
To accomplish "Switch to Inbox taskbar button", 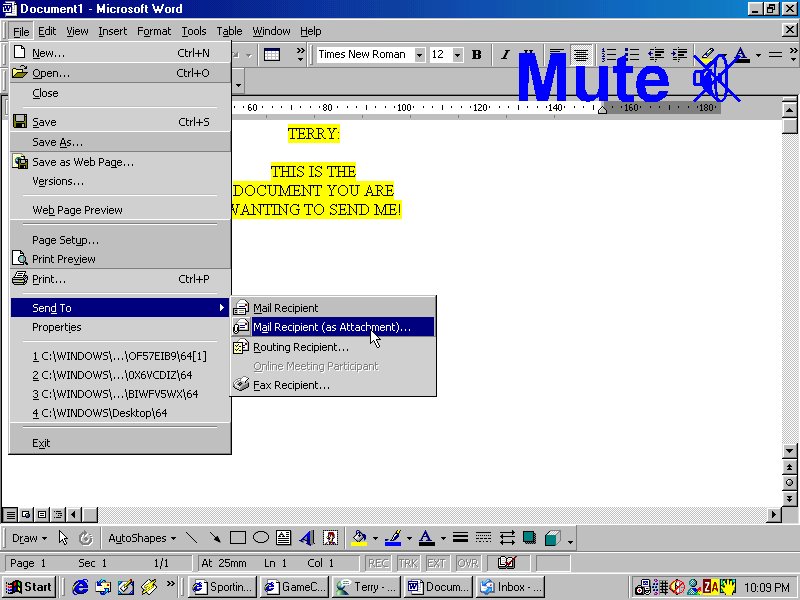I will 511,587.
